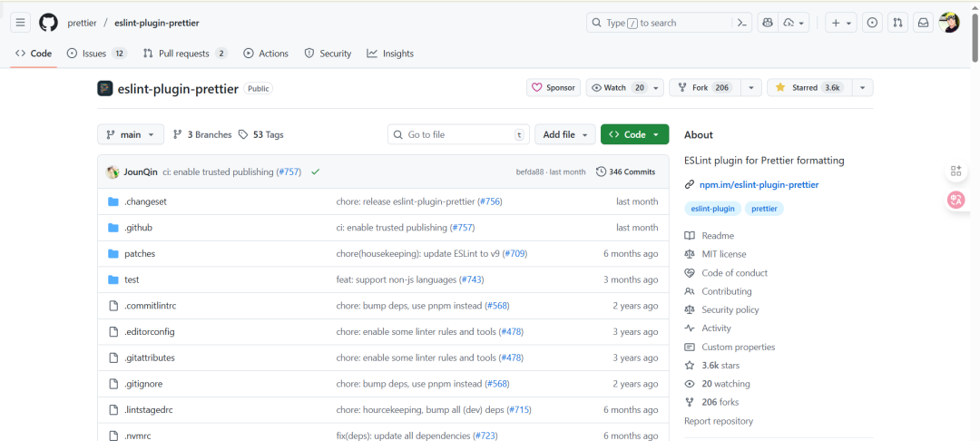This screenshot has height=441, width=980.
Task: Open the .commitlintrc file
Action: point(150,306)
